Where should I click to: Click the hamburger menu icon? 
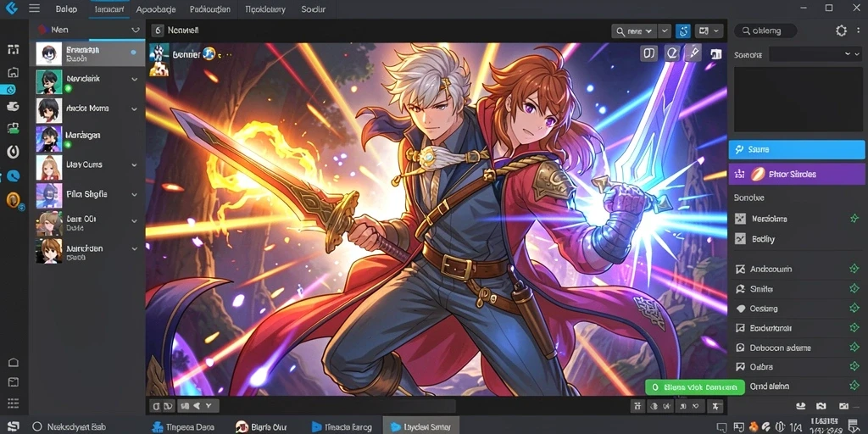pos(34,8)
